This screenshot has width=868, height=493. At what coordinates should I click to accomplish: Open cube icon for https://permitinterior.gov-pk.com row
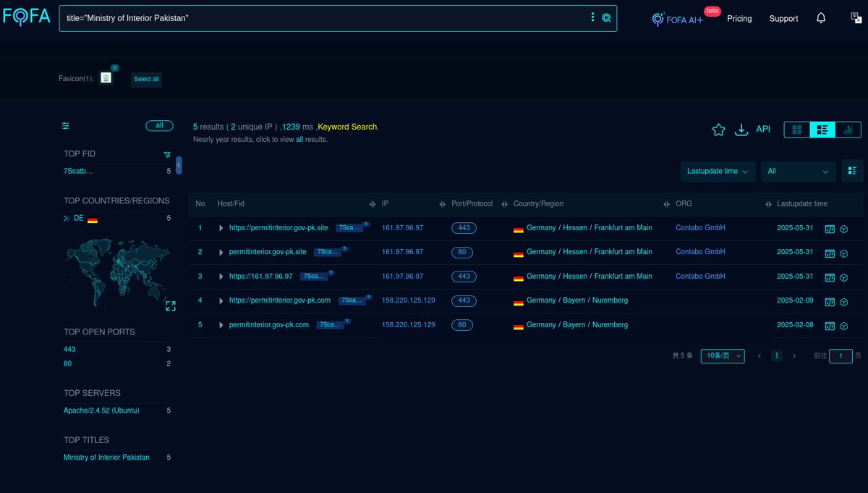(843, 302)
